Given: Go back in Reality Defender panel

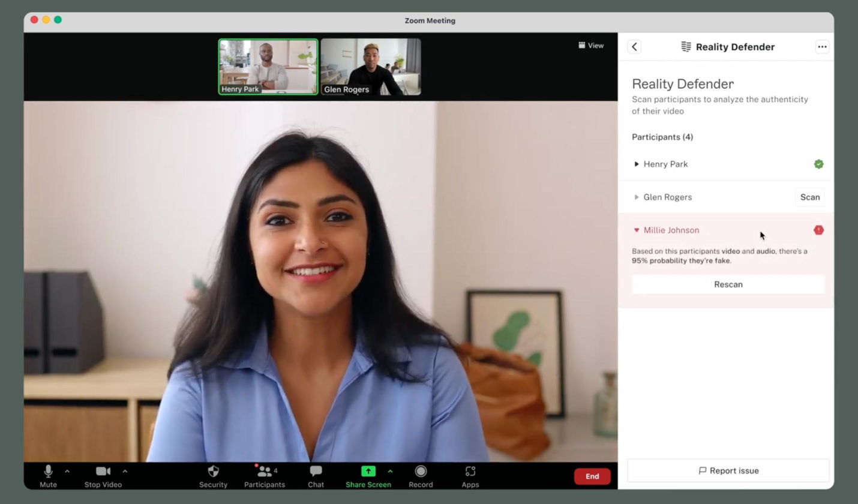Looking at the screenshot, I should tap(634, 47).
